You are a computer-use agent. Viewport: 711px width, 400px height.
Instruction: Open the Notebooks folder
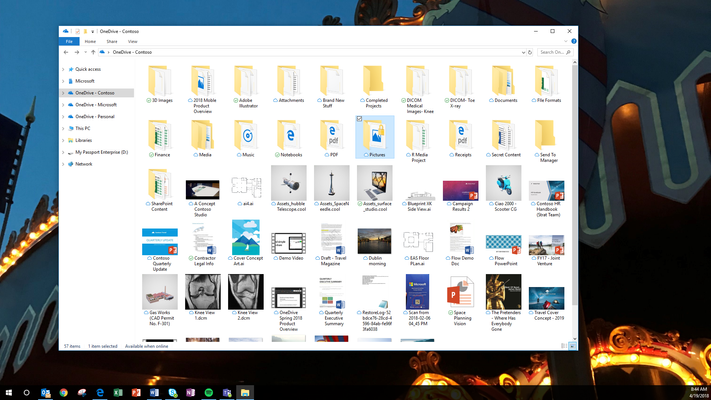(x=288, y=135)
